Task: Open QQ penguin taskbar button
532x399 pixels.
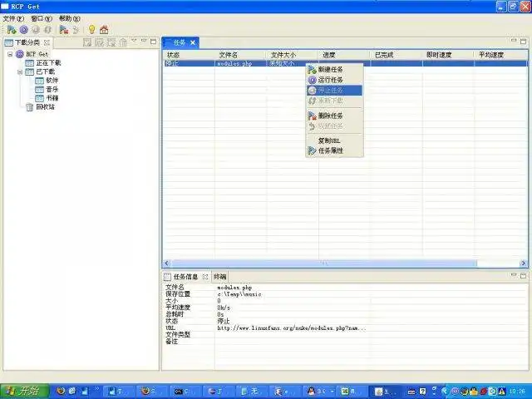Action: (x=320, y=392)
